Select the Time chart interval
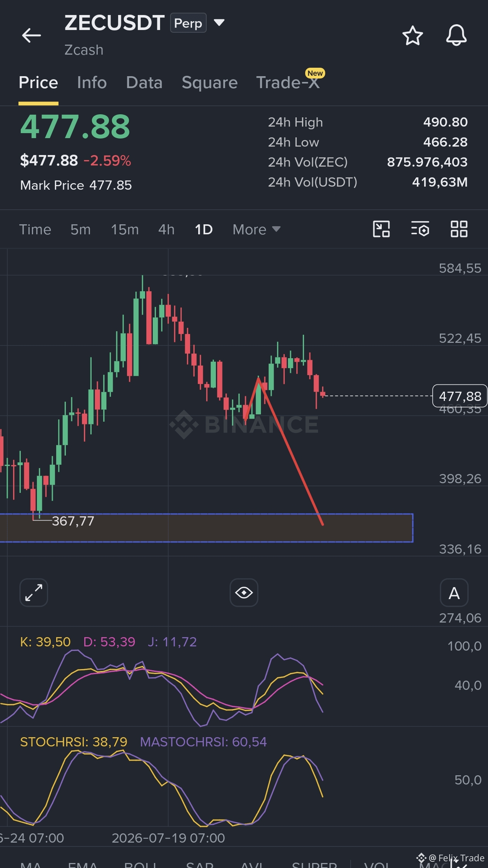Screen dimensions: 488x868 (x=35, y=229)
